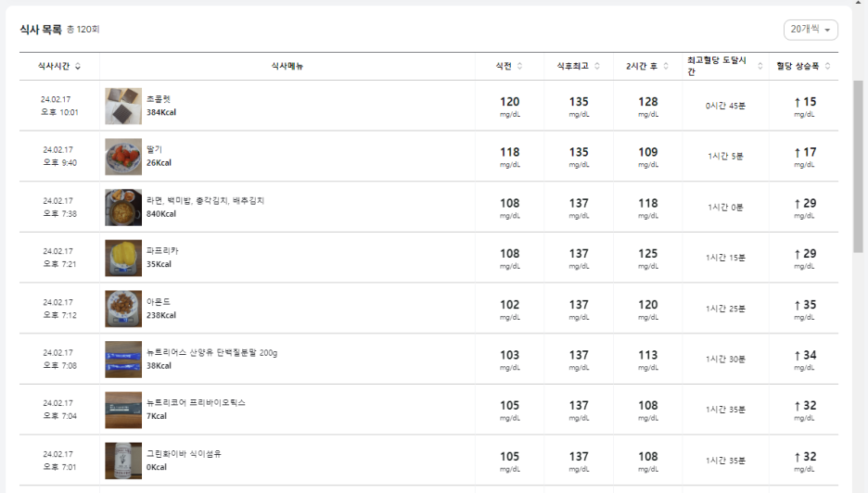Click the 식사메뉴 column header

point(287,67)
